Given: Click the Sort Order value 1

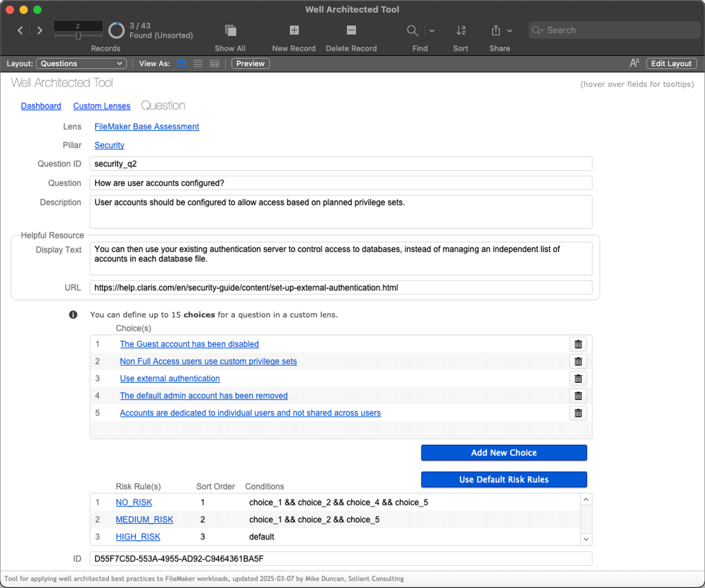Looking at the screenshot, I should click(203, 503).
